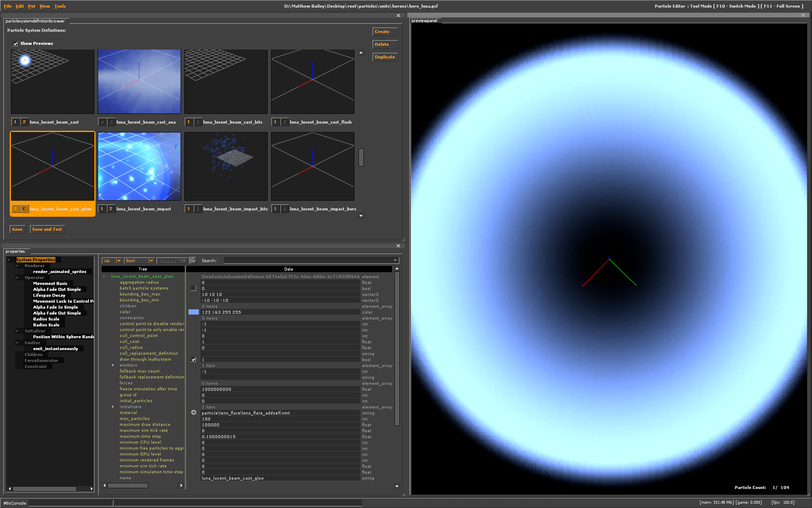The height and width of the screenshot is (508, 812).
Task: Open the Edit menu
Action: [19, 6]
